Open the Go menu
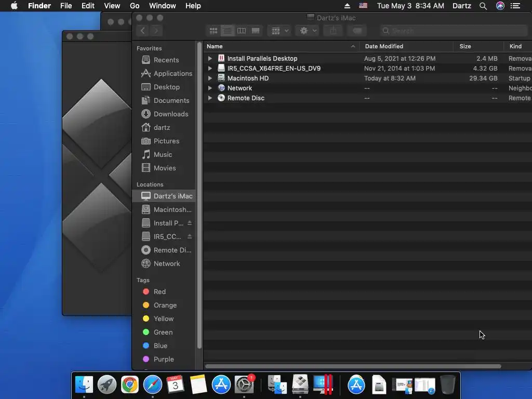532x399 pixels. 135,6
